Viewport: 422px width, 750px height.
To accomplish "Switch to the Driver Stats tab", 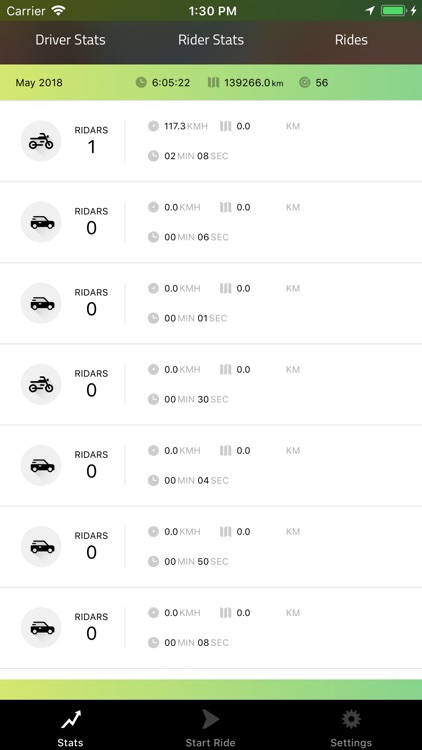I will coord(70,40).
